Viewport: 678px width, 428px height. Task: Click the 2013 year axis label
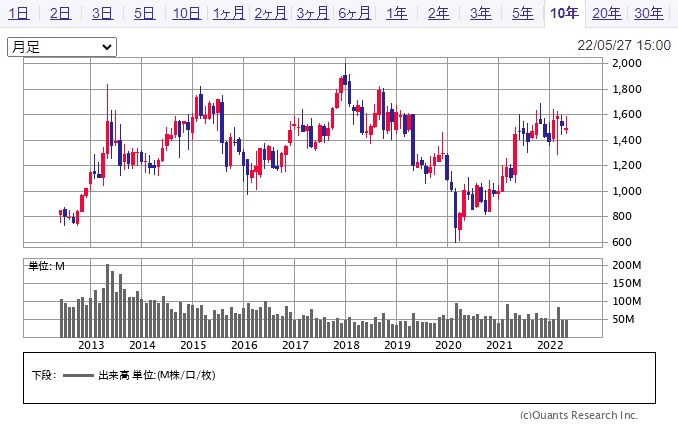[x=91, y=345]
